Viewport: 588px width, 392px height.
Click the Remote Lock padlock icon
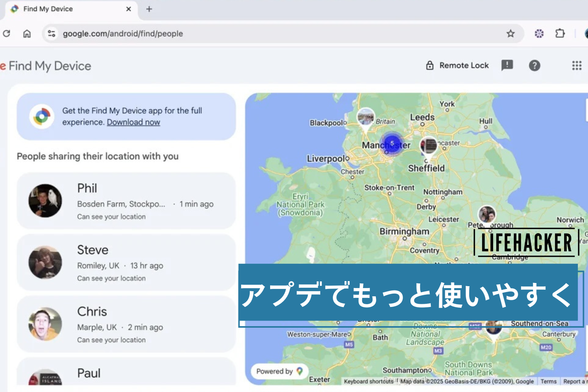click(430, 65)
